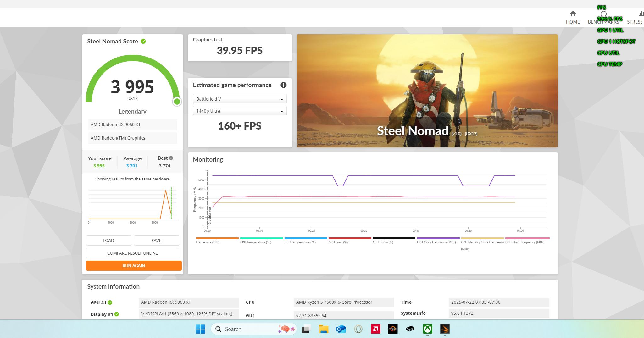Click the best score value 3 774
The image size is (644, 338).
[164, 166]
